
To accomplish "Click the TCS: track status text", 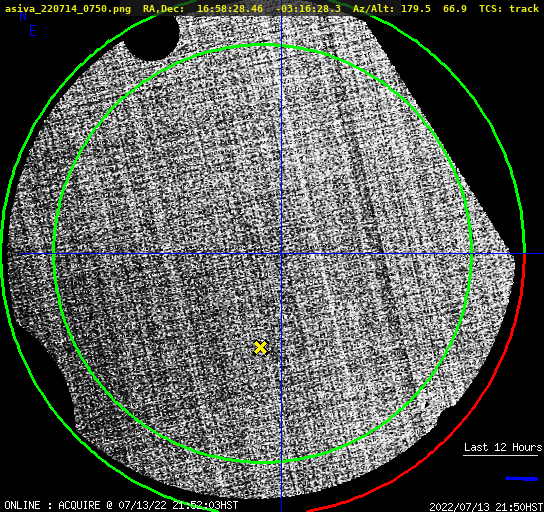I will coord(509,9).
